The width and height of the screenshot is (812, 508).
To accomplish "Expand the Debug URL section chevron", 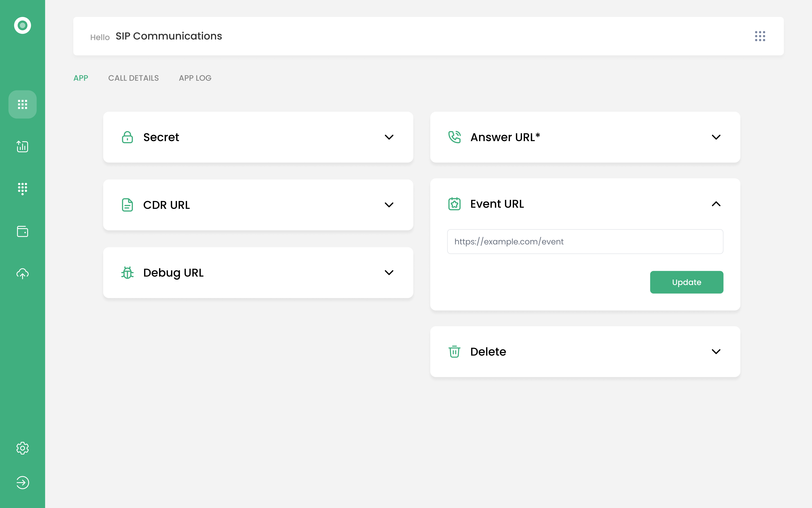I will point(389,272).
